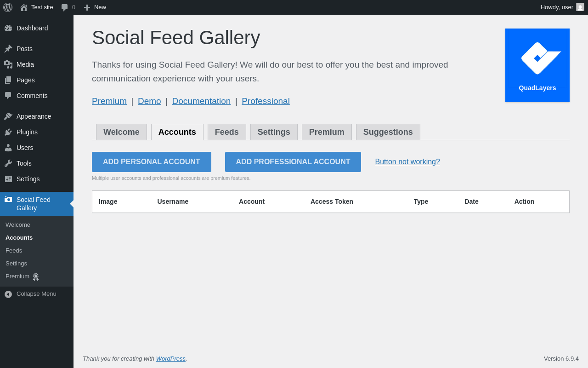Open the comments bubble icon in admin bar
Screen dimensions: 588x368
pyautogui.click(x=65, y=7)
